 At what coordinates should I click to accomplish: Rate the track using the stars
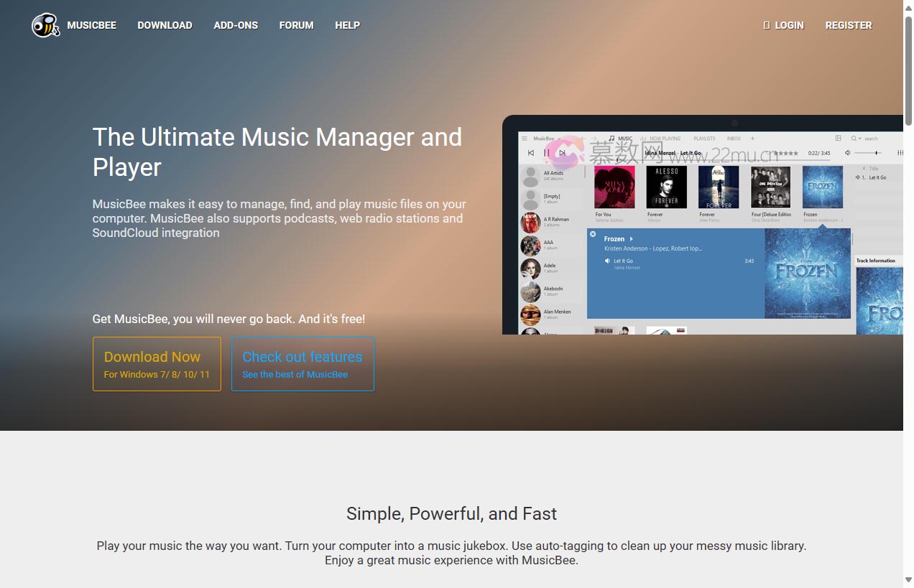[787, 151]
